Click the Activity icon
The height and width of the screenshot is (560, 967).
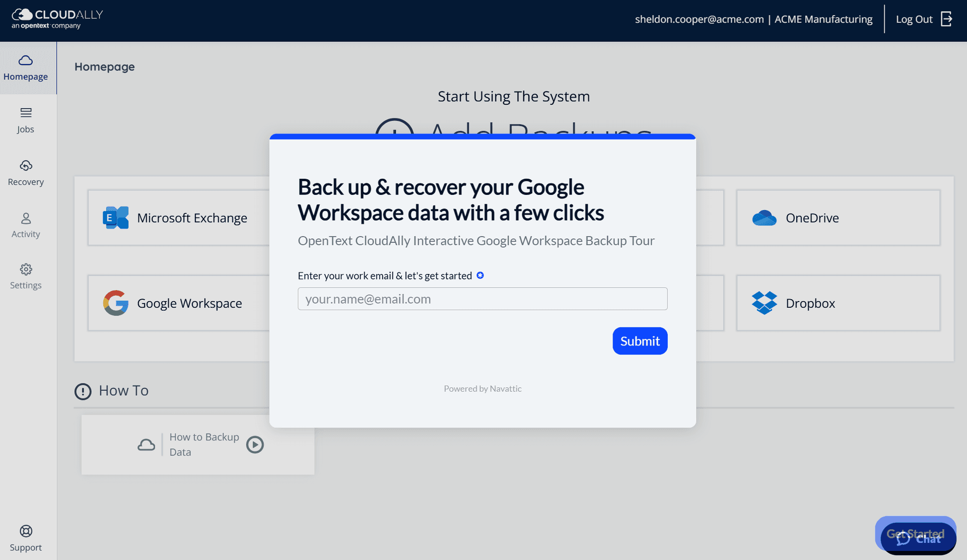click(26, 219)
